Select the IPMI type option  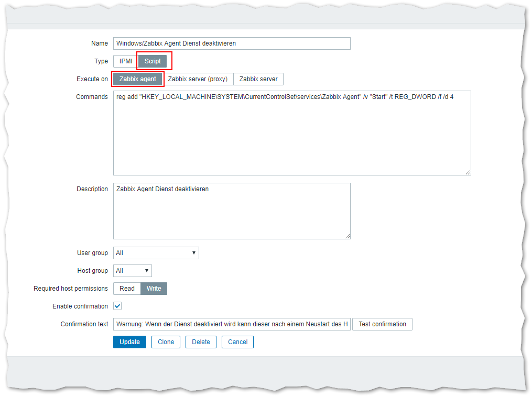pyautogui.click(x=125, y=61)
